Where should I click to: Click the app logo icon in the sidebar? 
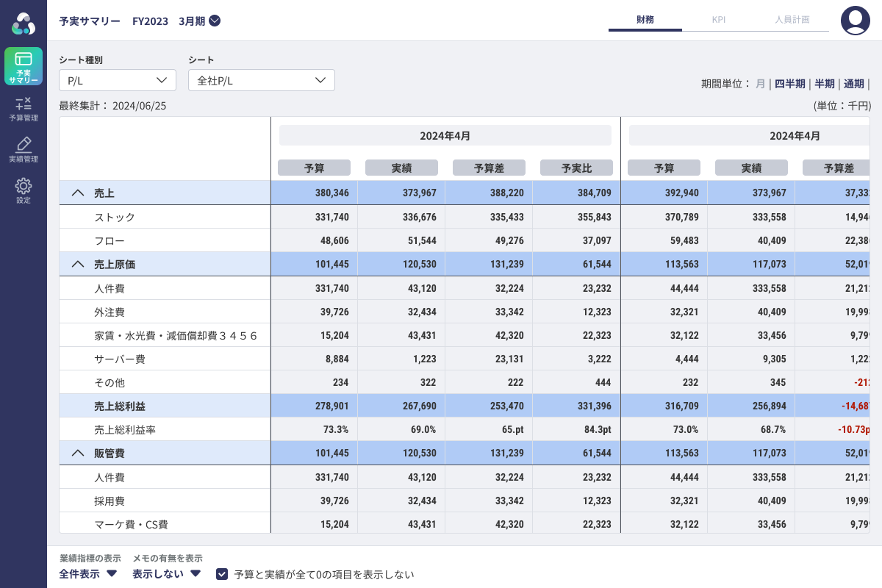pyautogui.click(x=24, y=24)
